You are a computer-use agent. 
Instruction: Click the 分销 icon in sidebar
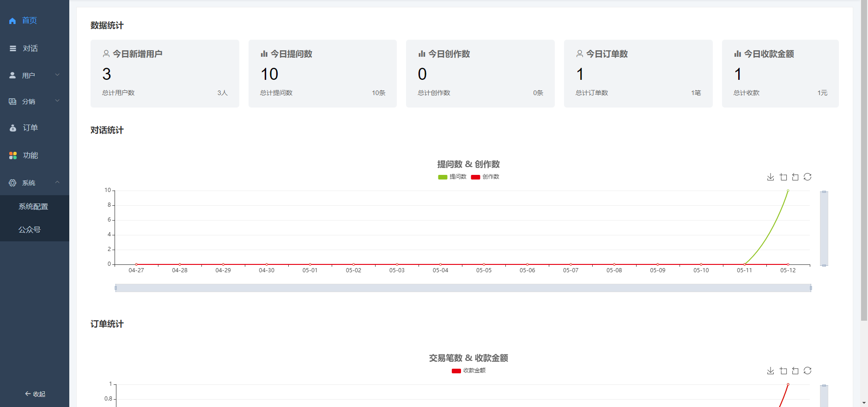point(12,102)
